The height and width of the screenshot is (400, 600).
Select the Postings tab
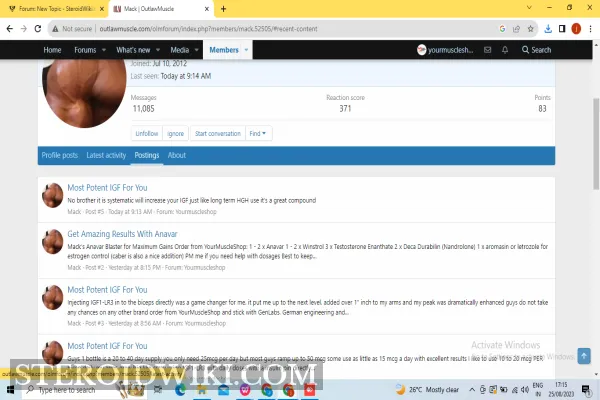click(x=147, y=155)
